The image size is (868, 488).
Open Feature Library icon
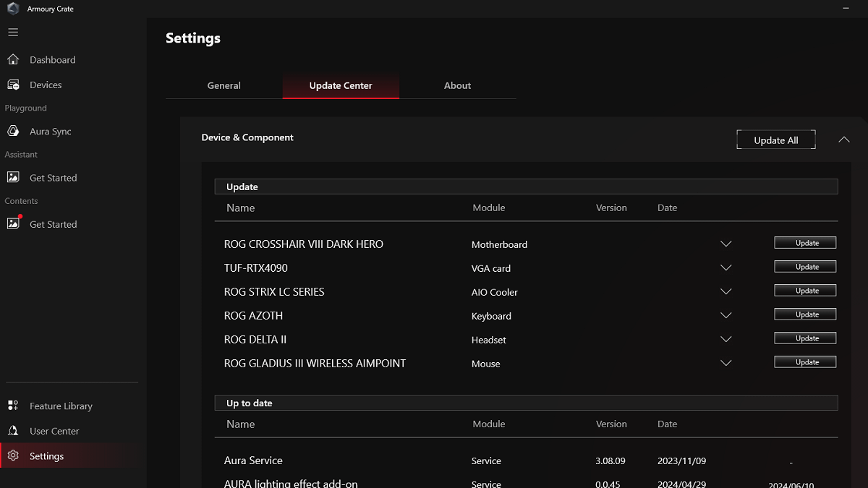(x=13, y=406)
